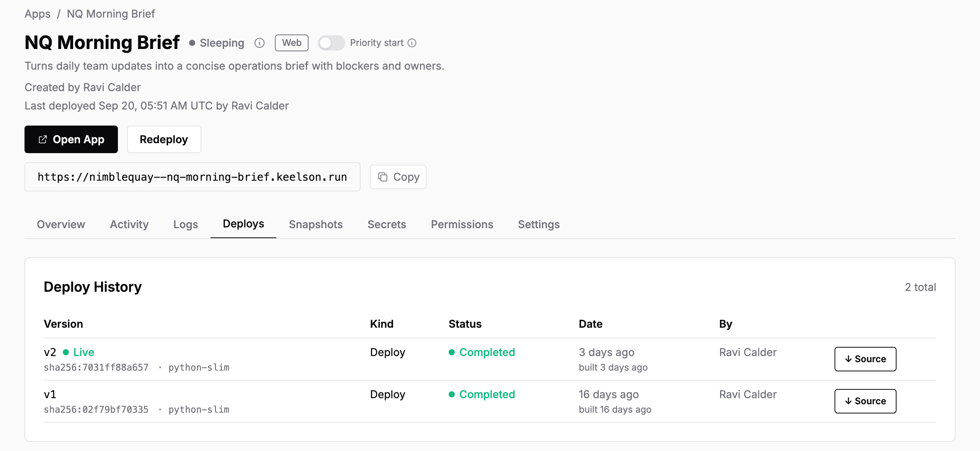Click the '2 total' count
Viewport: 980px width, 451px height.
[x=920, y=287]
